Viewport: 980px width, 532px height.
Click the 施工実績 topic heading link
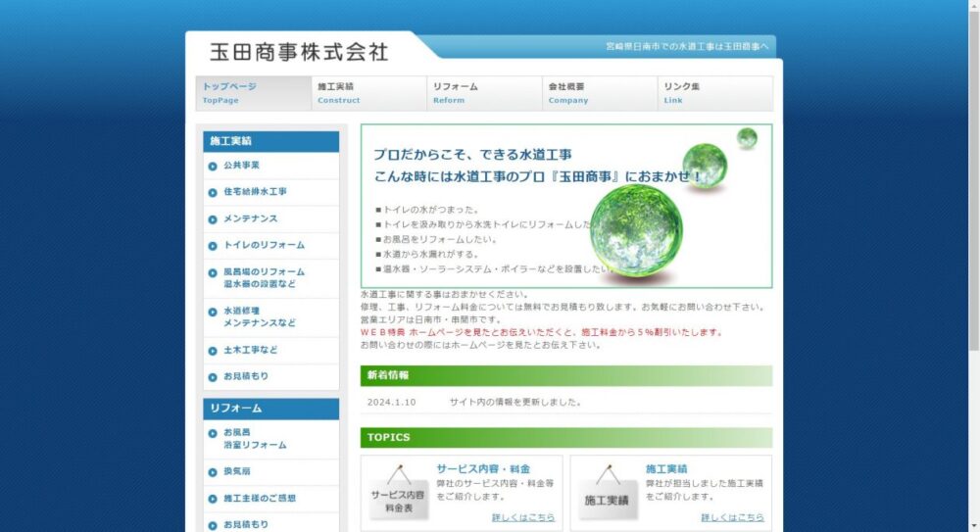click(x=666, y=469)
